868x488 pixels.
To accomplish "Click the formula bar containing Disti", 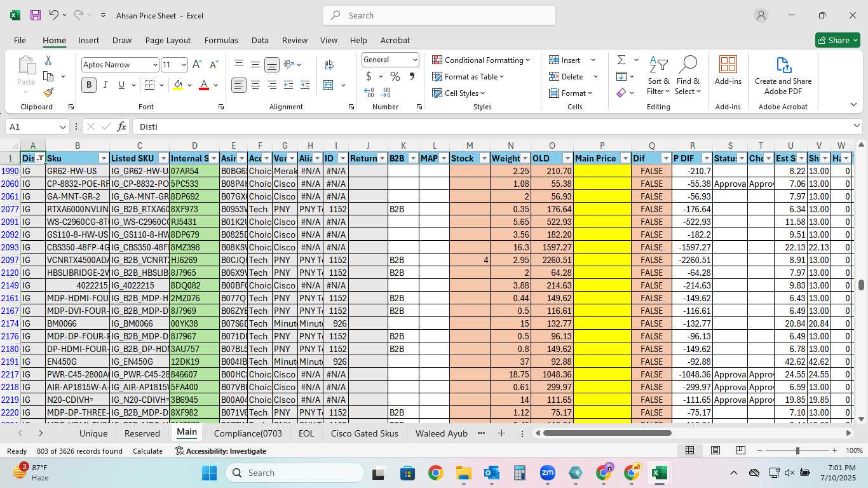I will [x=491, y=126].
